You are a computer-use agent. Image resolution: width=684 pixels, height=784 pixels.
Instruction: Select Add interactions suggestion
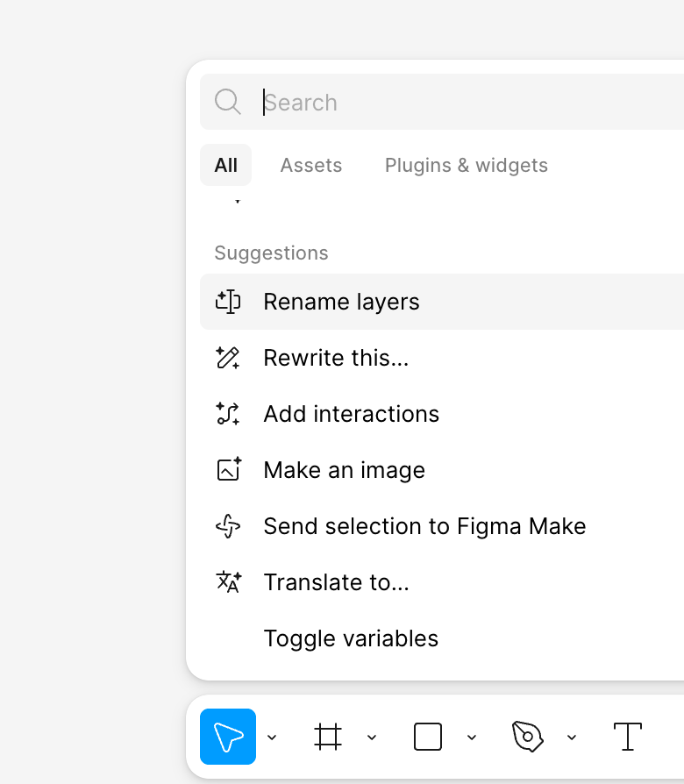442,414
